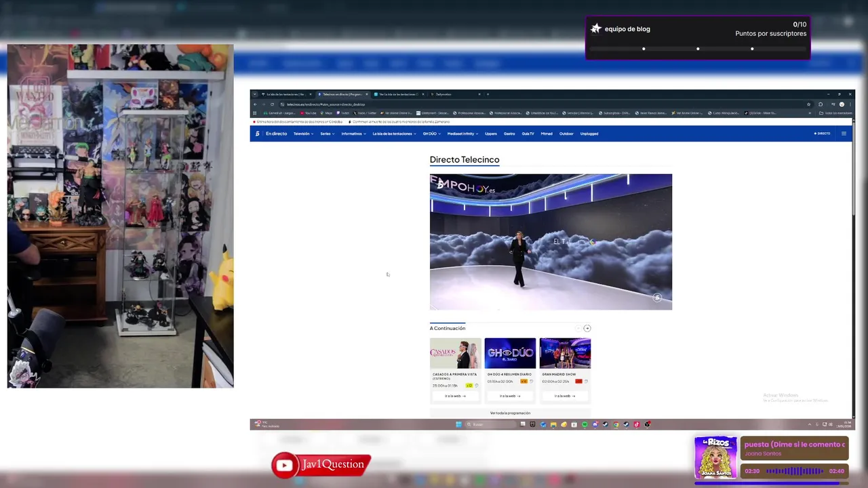Open the Gran Madrid Show thumbnail
The image size is (868, 488).
coord(565,353)
